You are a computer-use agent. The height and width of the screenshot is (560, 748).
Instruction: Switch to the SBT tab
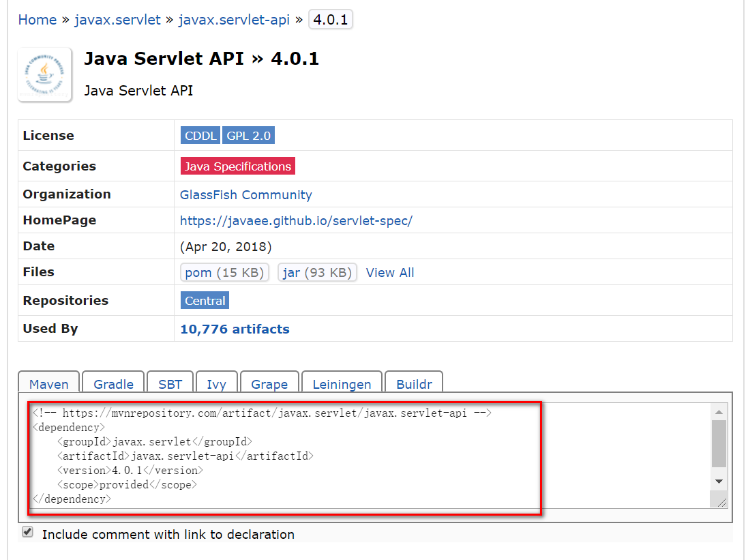170,383
